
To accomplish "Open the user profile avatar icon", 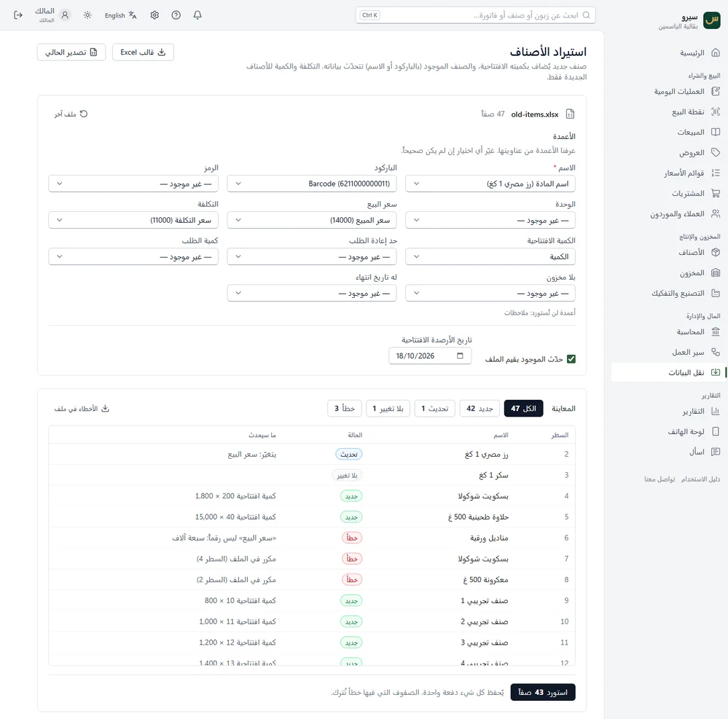I will (65, 15).
